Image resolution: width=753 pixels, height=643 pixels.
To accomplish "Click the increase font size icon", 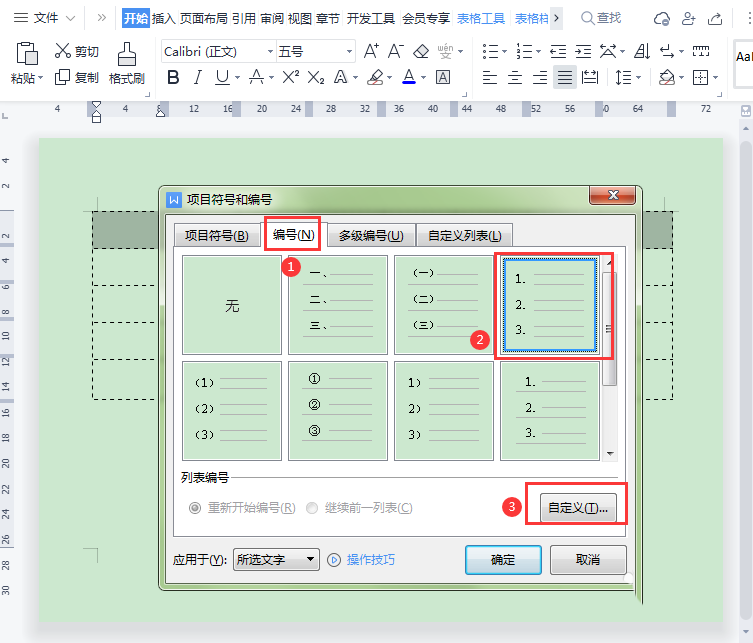I will pyautogui.click(x=371, y=51).
